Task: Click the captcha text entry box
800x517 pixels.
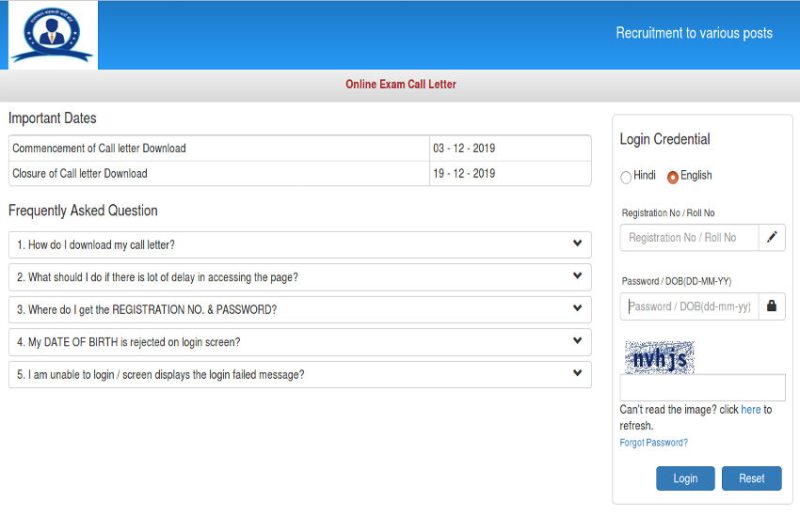Action: coord(702,388)
